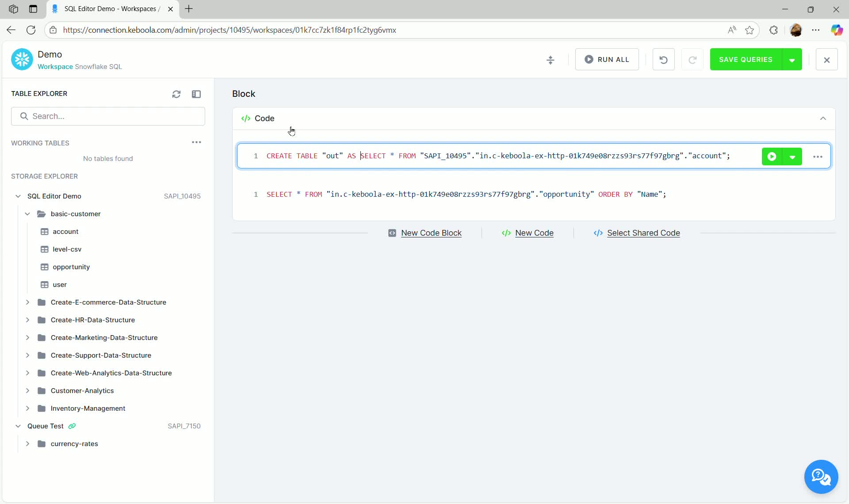Open run options dropdown next to green play button
Image resolution: width=849 pixels, height=504 pixels.
[792, 156]
